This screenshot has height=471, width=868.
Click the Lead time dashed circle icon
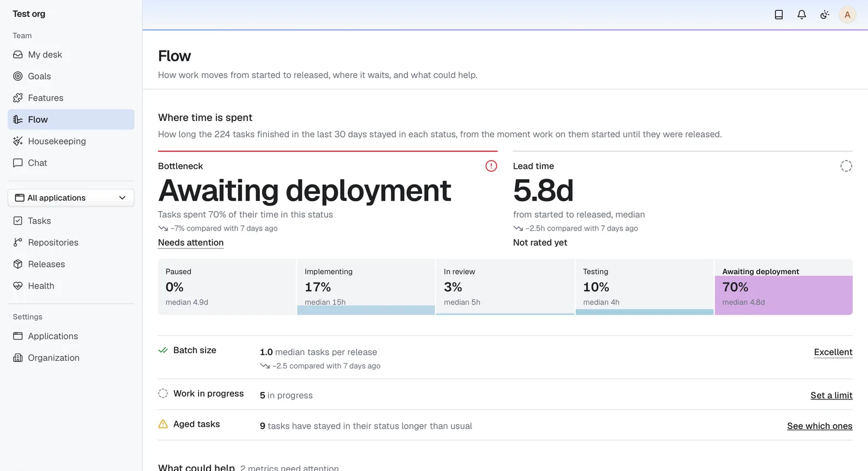tap(846, 166)
